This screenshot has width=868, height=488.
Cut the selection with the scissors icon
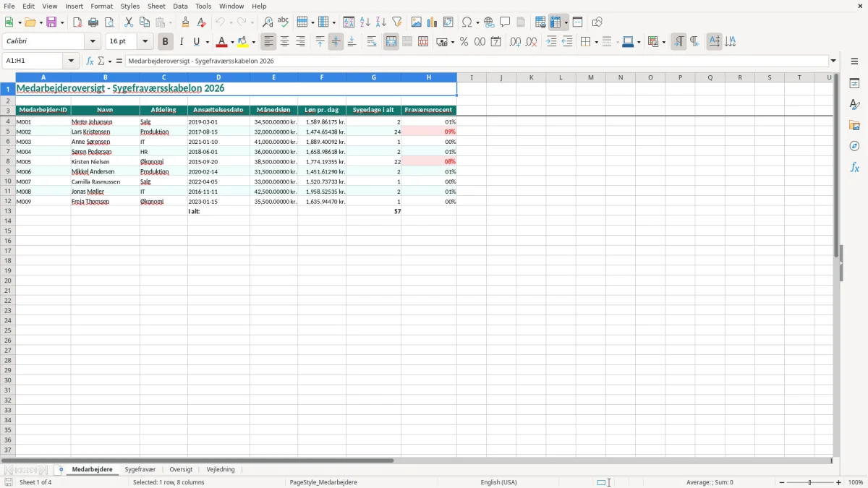[x=129, y=22]
